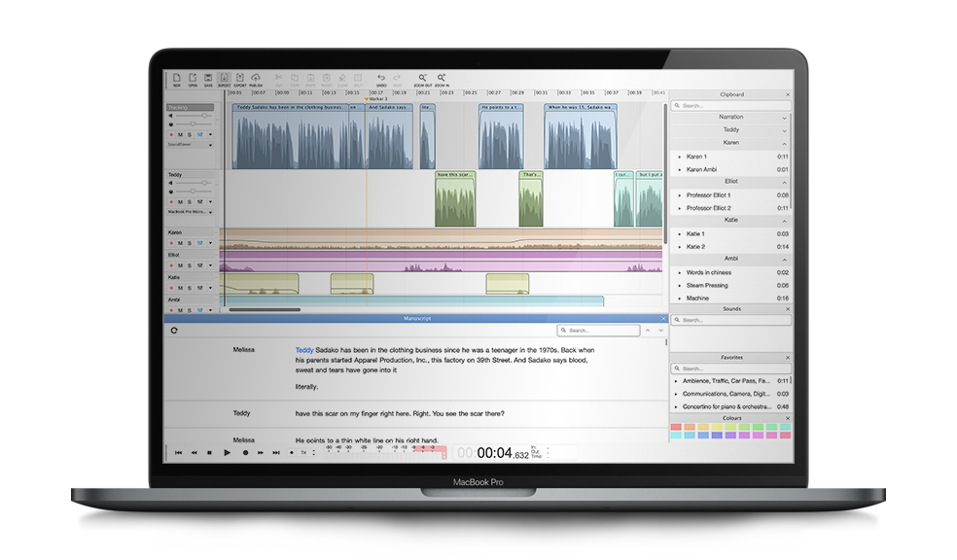Click the manuscript refresh icon
Image resolution: width=957 pixels, height=560 pixels.
[x=174, y=331]
